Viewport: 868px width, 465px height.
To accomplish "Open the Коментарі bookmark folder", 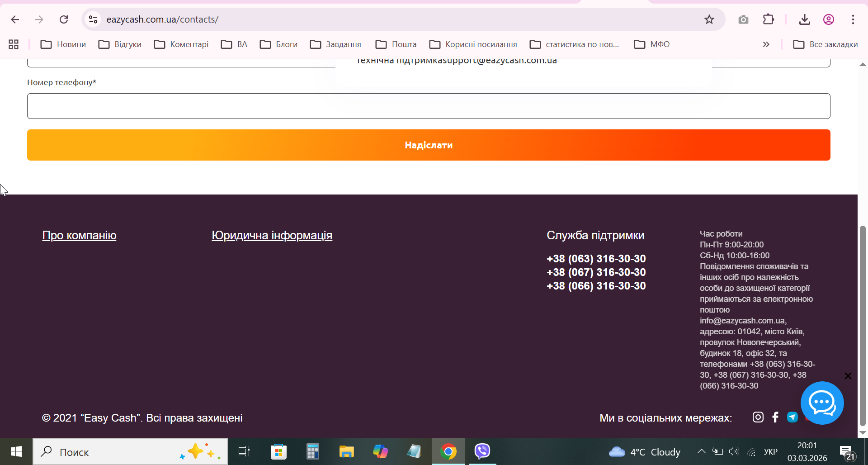I will pyautogui.click(x=181, y=44).
